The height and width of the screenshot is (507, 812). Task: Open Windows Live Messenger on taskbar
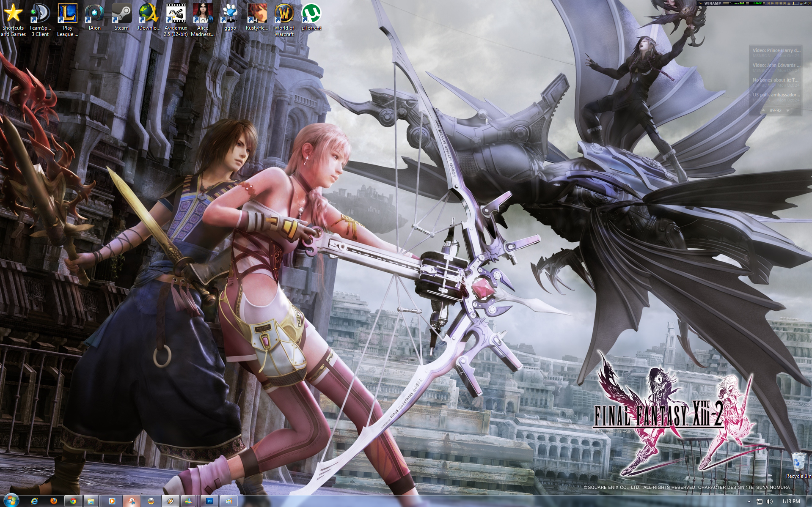tap(188, 501)
